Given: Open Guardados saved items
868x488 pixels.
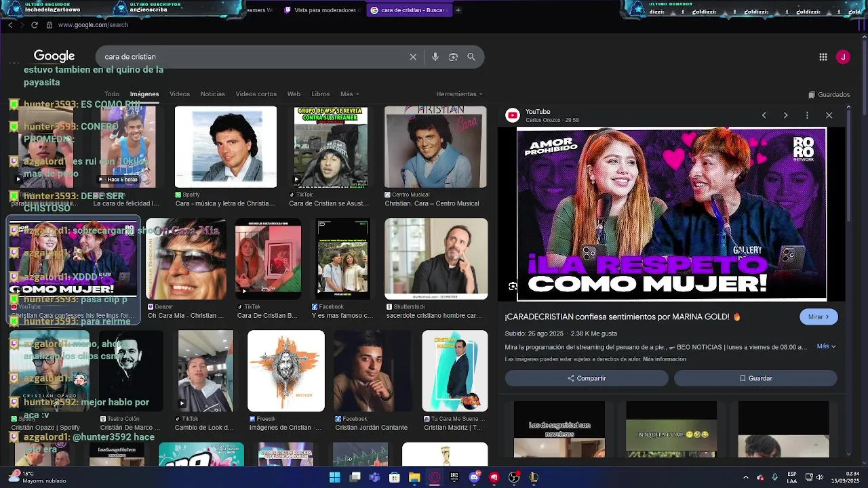Looking at the screenshot, I should pos(829,95).
